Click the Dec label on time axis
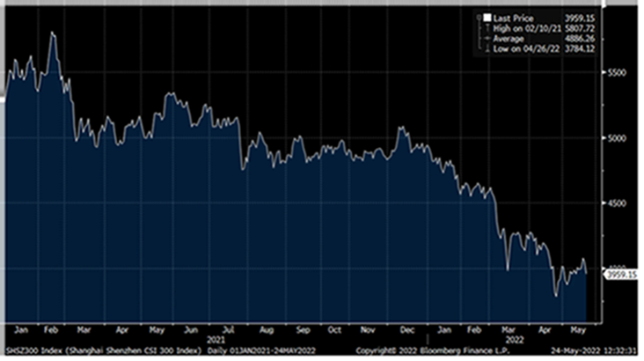The image size is (644, 361). coord(405,328)
